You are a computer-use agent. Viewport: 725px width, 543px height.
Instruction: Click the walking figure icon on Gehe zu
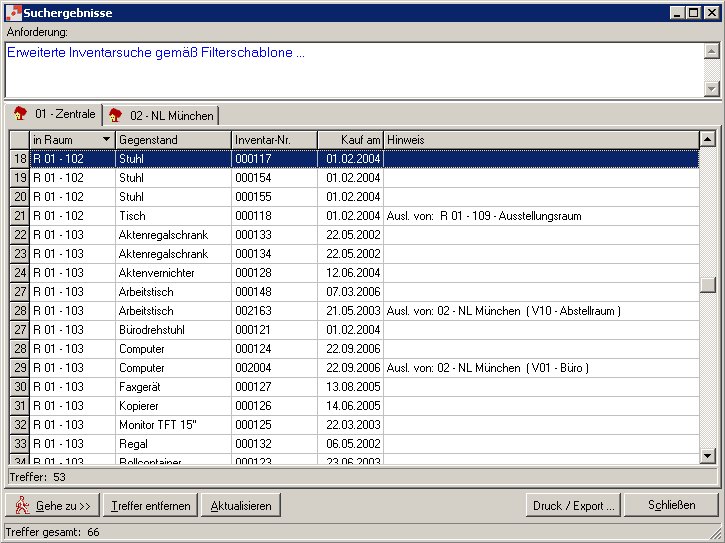[22, 506]
